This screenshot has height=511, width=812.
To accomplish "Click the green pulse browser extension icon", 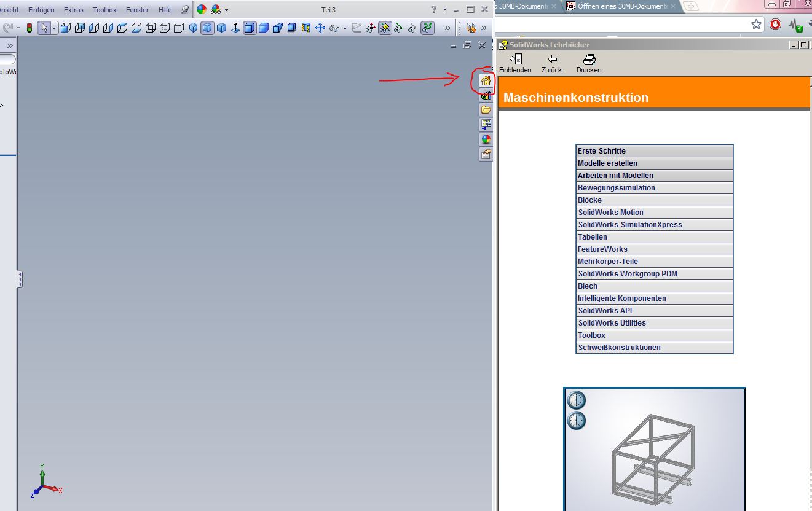I will (x=796, y=25).
